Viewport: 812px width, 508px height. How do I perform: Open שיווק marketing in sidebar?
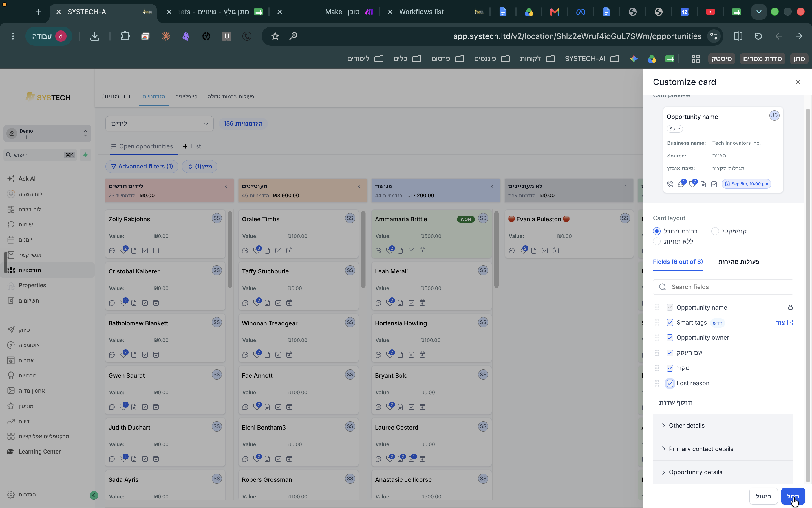pos(19,330)
